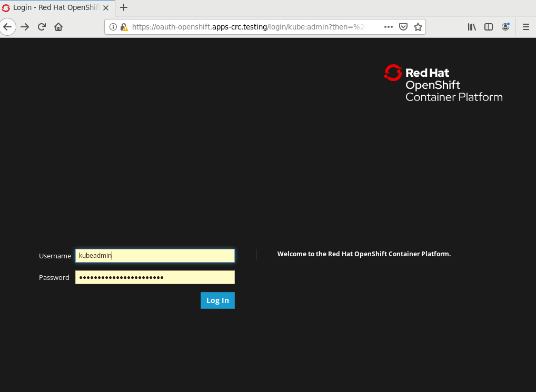The height and width of the screenshot is (392, 536).
Task: Open the insecure connection padlock warning
Action: pyautogui.click(x=124, y=27)
